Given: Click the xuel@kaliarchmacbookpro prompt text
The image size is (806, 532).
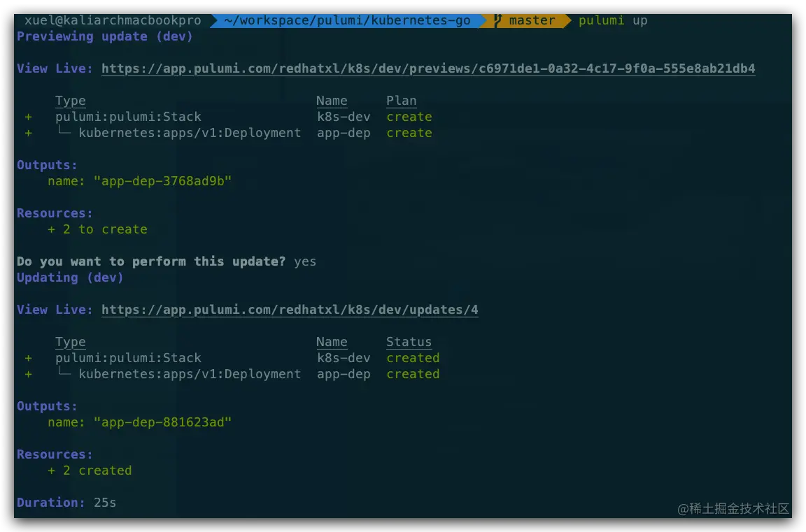Looking at the screenshot, I should tap(113, 20).
